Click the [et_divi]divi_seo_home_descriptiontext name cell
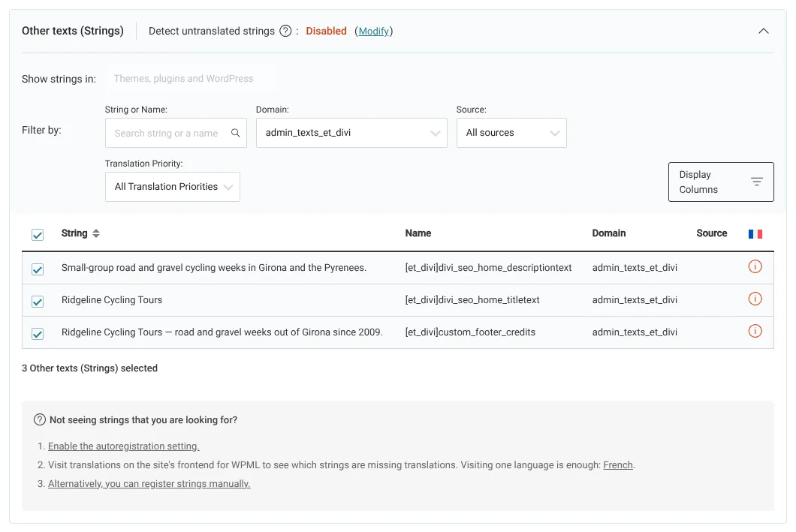The height and width of the screenshot is (532, 796). coord(488,267)
